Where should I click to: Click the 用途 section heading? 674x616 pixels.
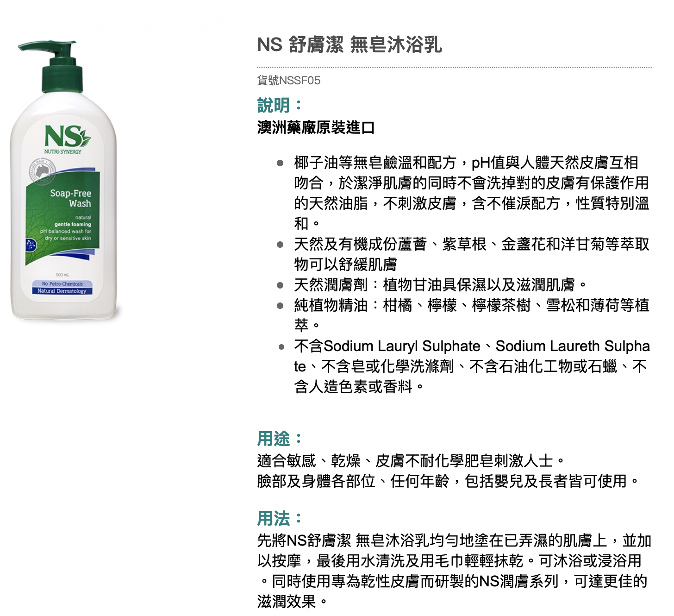pos(280,438)
